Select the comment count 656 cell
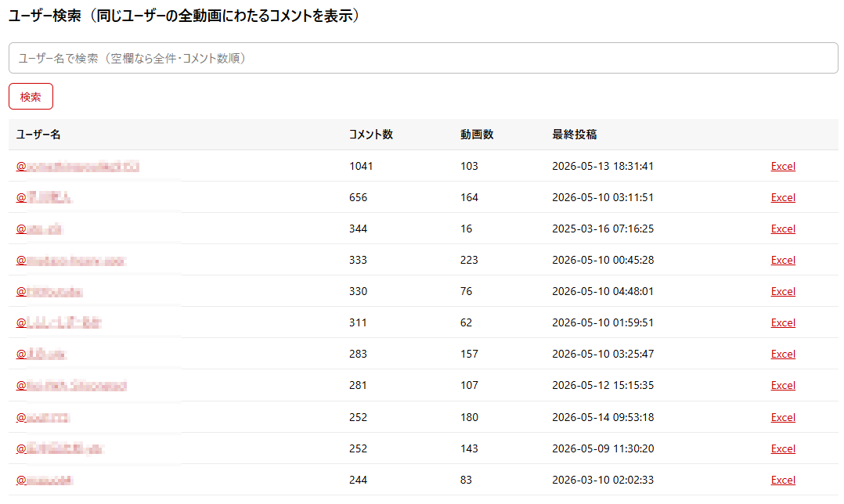Viewport: 844px width, 504px height. pos(358,197)
